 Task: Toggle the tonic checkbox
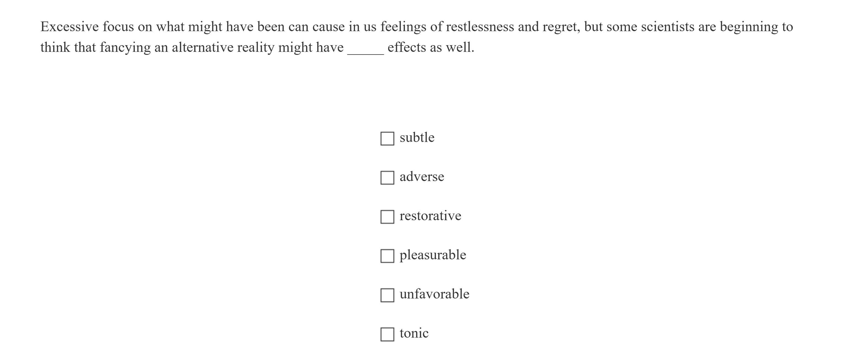(387, 334)
